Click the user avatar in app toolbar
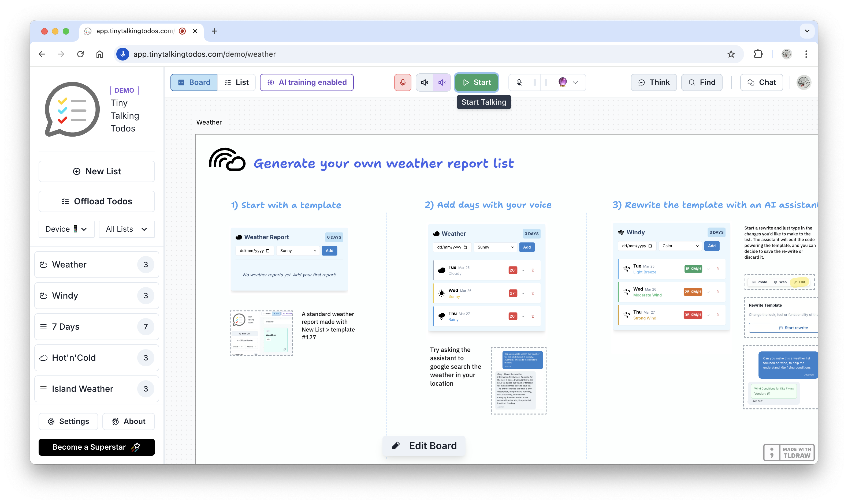Image resolution: width=848 pixels, height=504 pixels. coord(804,82)
